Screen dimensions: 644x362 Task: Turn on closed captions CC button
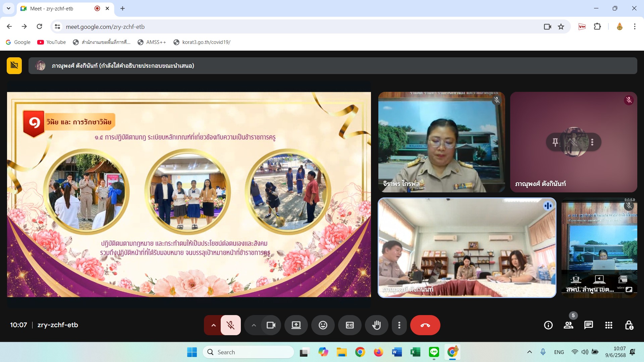350,325
